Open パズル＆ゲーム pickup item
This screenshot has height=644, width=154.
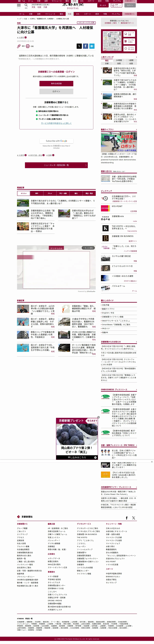pos(119,288)
